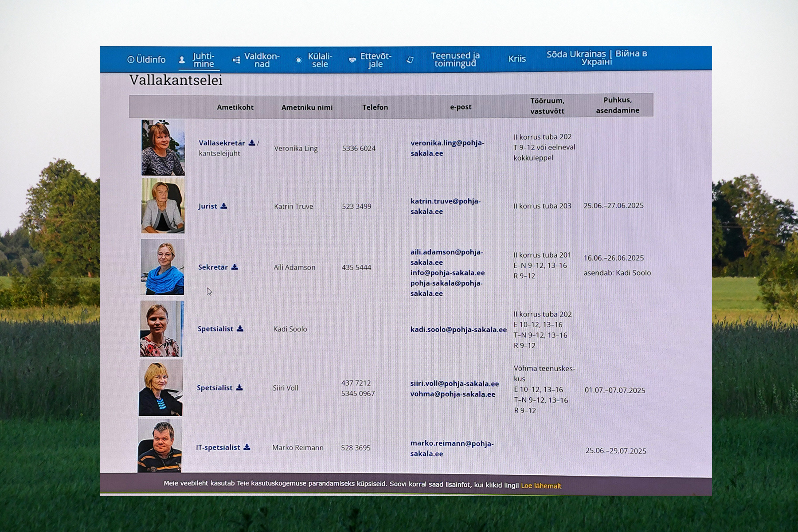Screen dimensions: 798x532
Task: Open the Üldinfo menu
Action: (x=146, y=59)
